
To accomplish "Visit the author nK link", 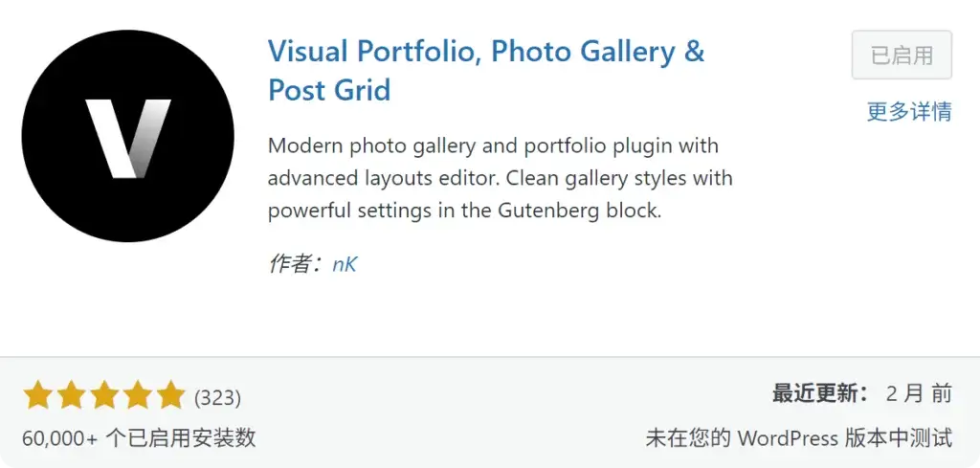I will 345,265.
